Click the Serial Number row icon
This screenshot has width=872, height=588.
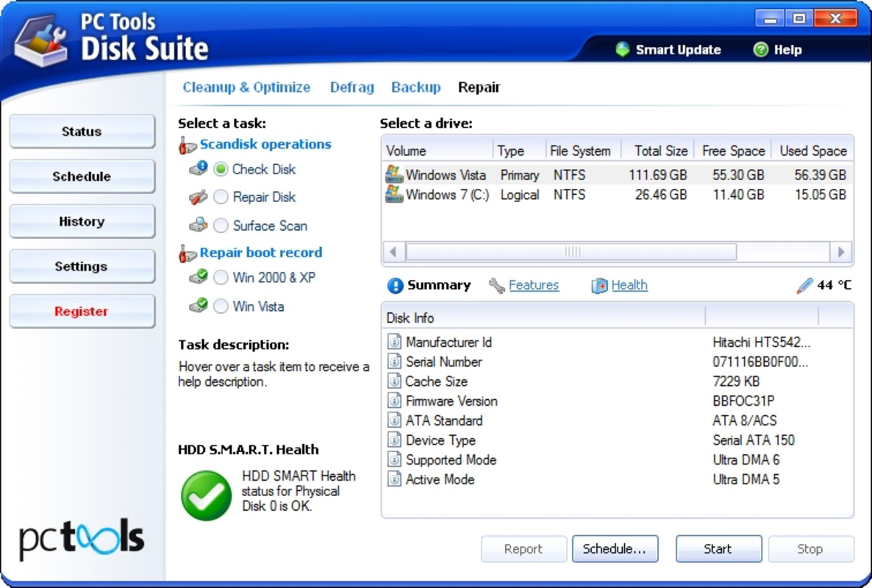[394, 361]
